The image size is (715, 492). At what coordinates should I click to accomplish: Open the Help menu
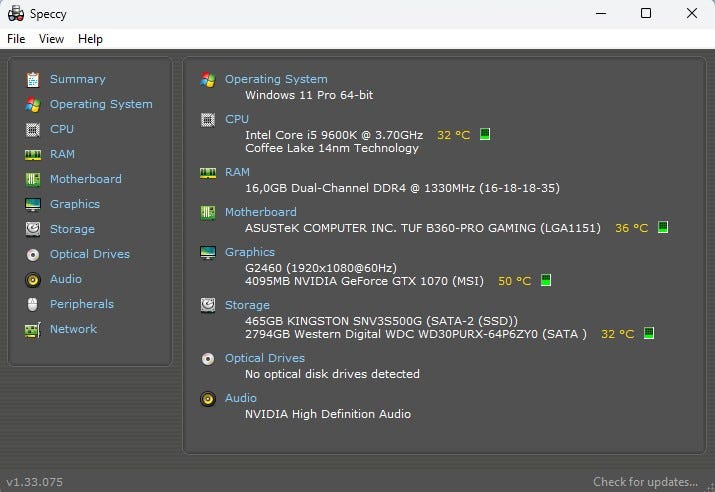click(x=90, y=39)
